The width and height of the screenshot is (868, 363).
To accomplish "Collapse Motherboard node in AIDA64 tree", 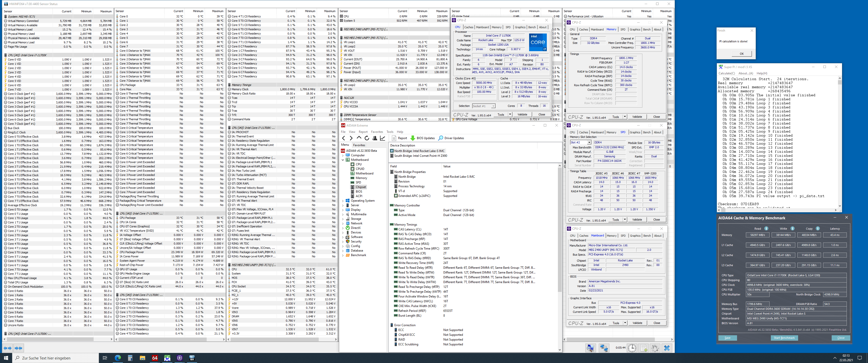I will (343, 160).
